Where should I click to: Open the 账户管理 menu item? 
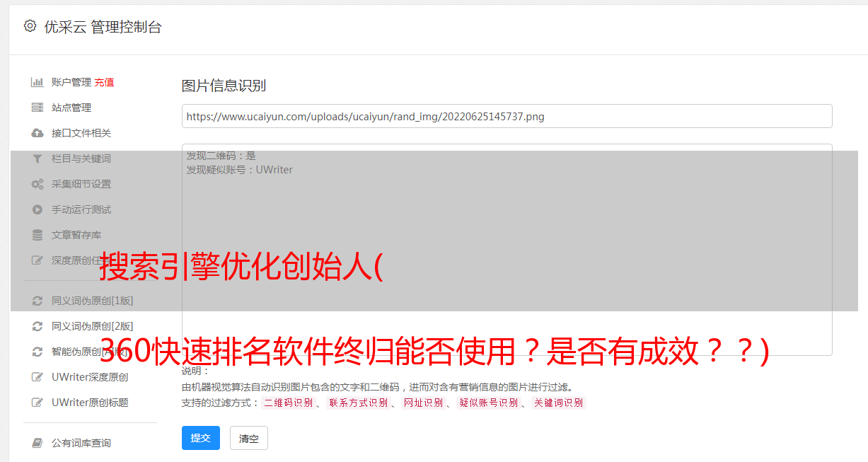coord(71,82)
